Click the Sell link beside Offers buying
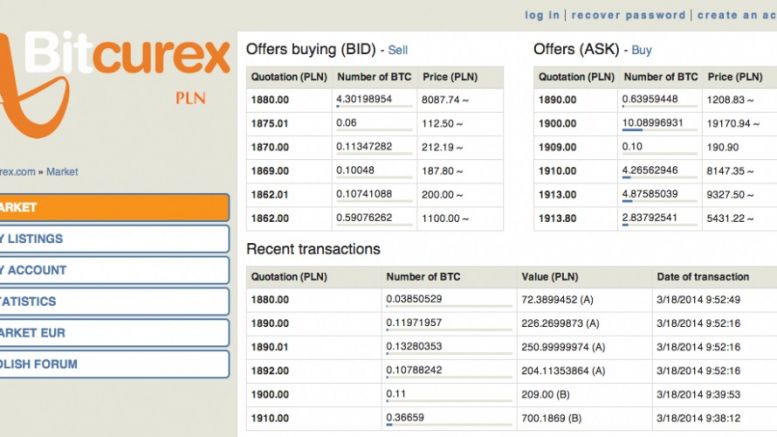The width and height of the screenshot is (777, 437). [x=398, y=50]
